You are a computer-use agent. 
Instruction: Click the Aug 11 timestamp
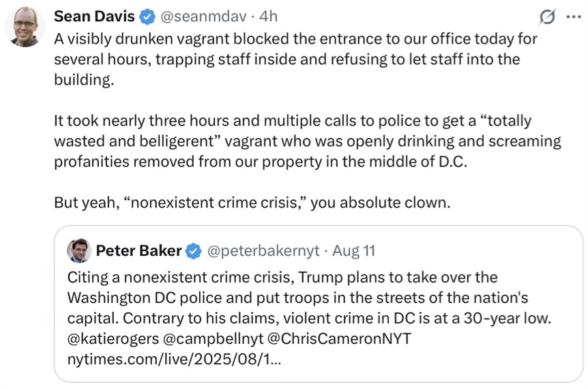pos(353,250)
